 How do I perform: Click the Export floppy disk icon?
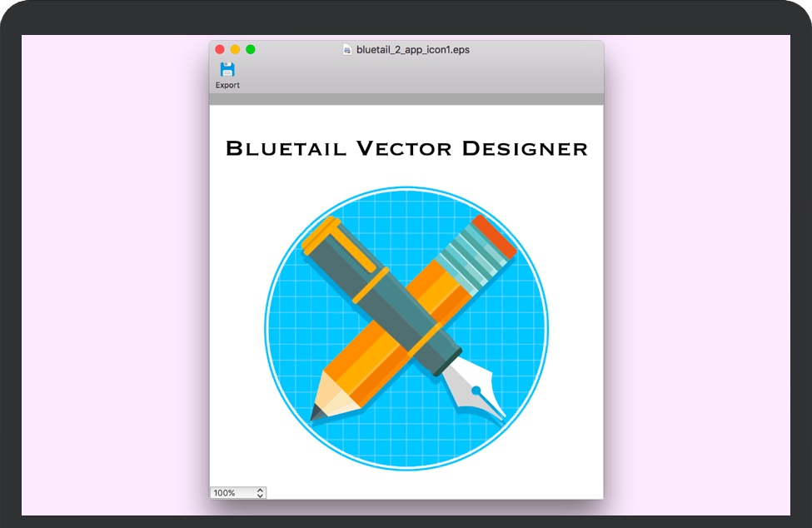pyautogui.click(x=227, y=70)
